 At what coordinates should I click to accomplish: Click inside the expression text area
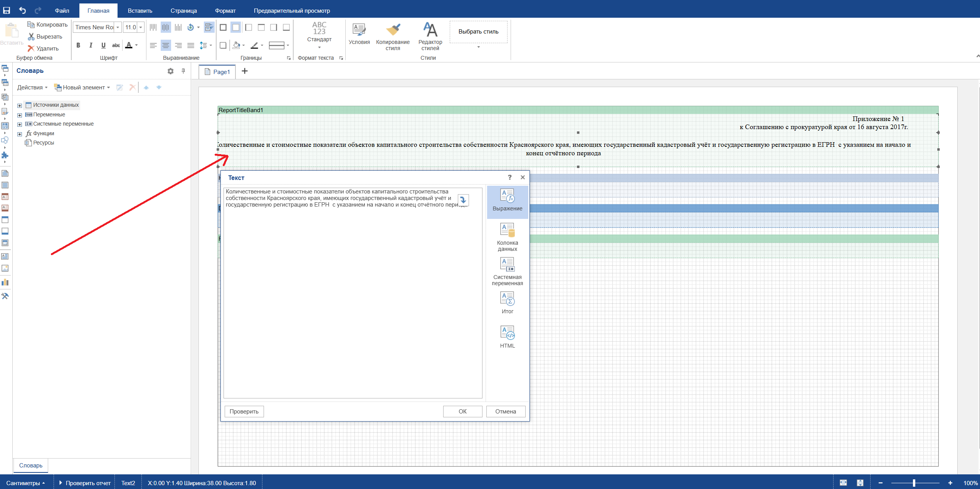353,293
